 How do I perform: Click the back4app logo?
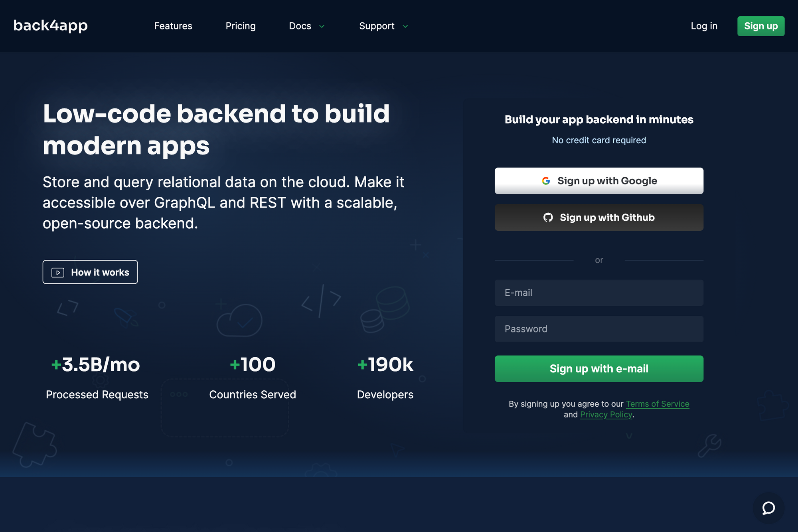[51, 26]
